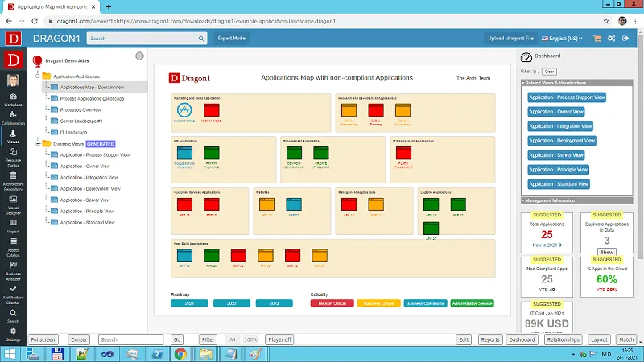Open the Collaboration sidebar icon

(x=13, y=117)
